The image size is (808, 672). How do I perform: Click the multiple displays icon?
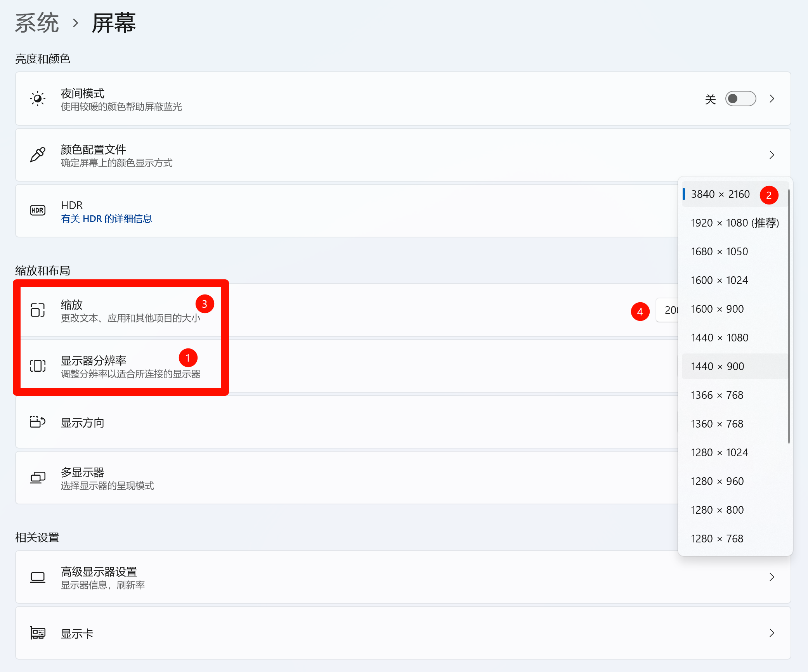point(38,478)
